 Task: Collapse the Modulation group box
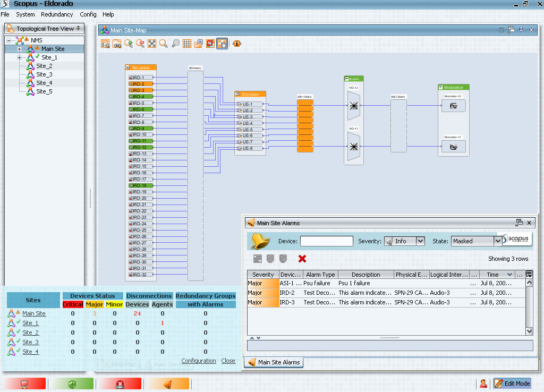point(440,88)
